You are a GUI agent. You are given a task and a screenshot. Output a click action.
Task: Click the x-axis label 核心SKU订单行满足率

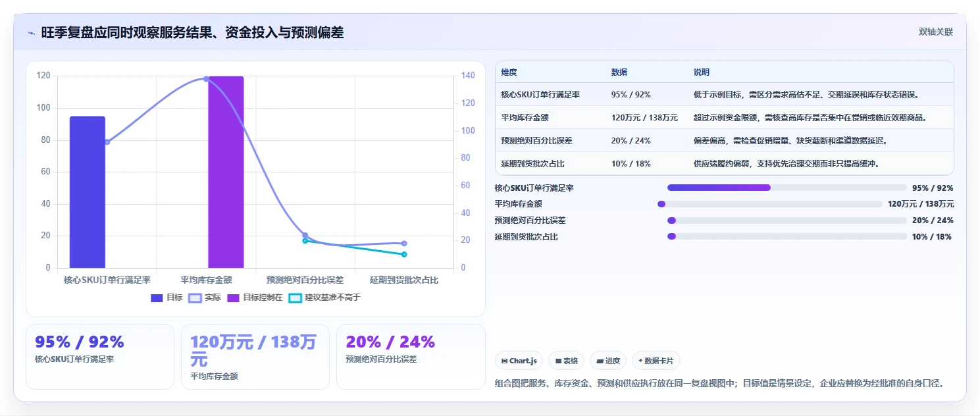tap(107, 280)
